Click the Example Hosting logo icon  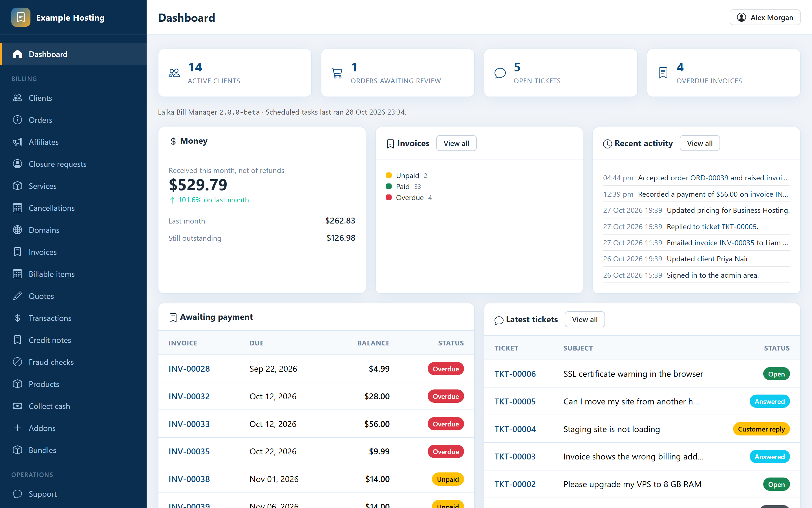21,17
